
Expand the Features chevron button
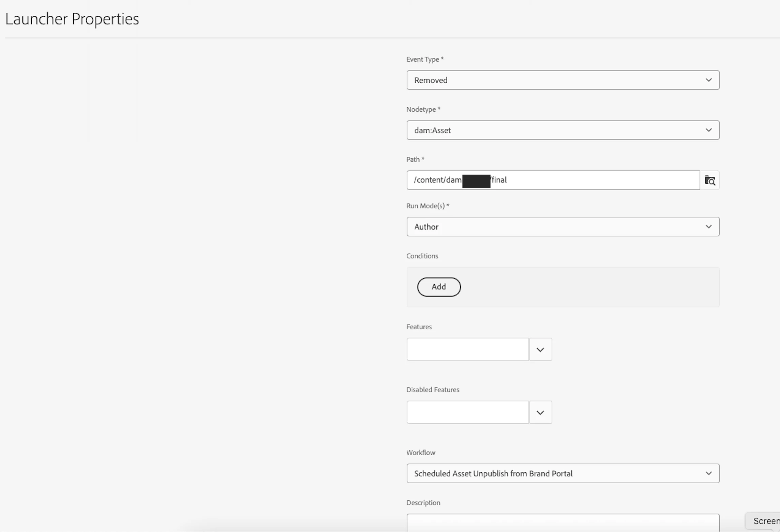coord(540,349)
